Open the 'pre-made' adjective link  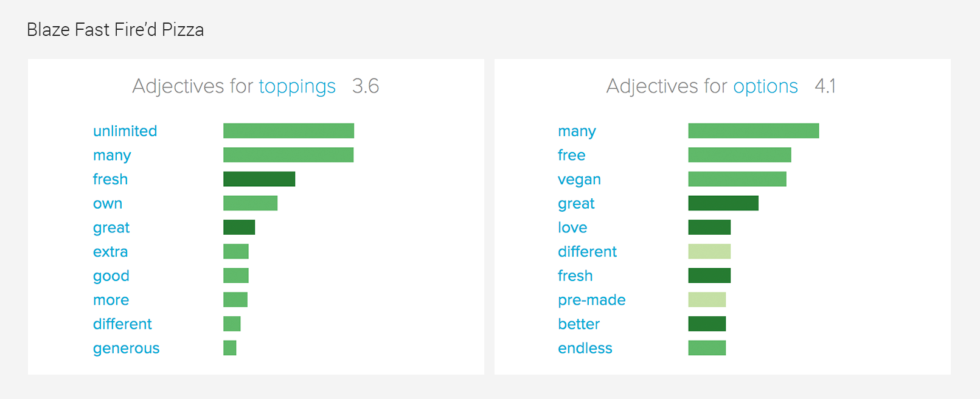tap(591, 300)
